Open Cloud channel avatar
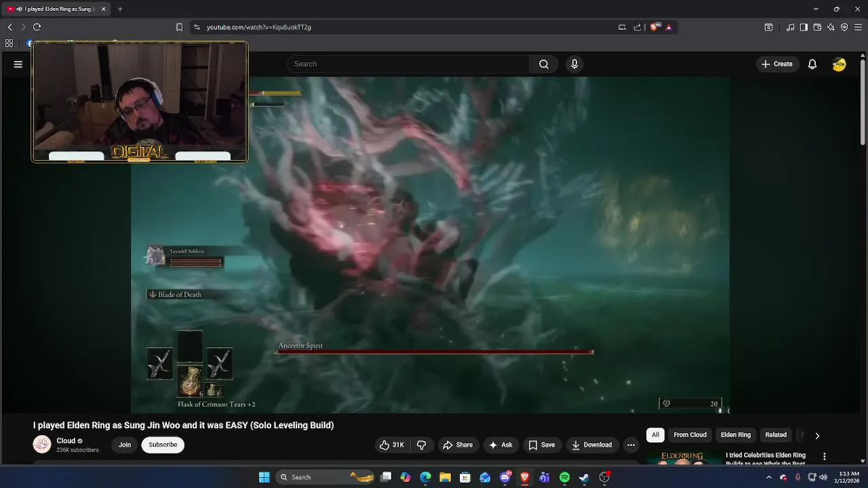The width and height of the screenshot is (868, 488). tap(42, 445)
